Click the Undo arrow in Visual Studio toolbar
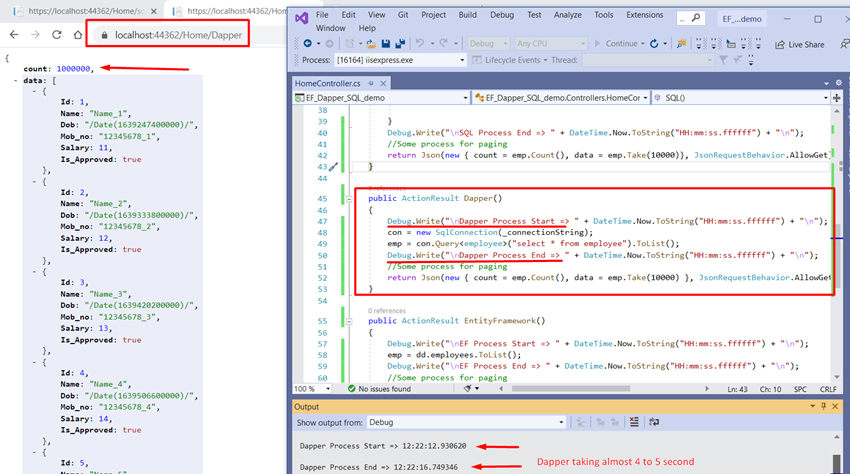Image resolution: width=850 pixels, height=474 pixels. point(420,43)
